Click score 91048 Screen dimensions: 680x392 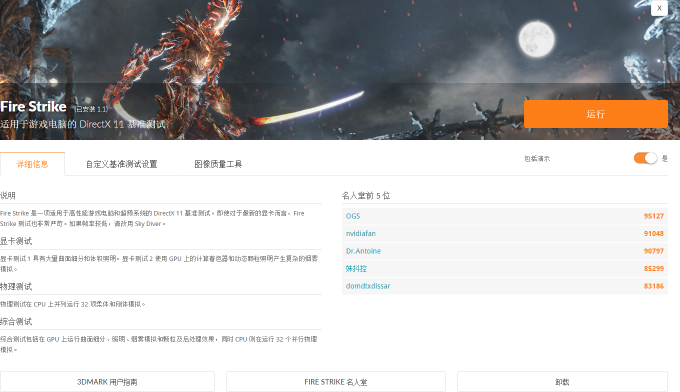654,233
